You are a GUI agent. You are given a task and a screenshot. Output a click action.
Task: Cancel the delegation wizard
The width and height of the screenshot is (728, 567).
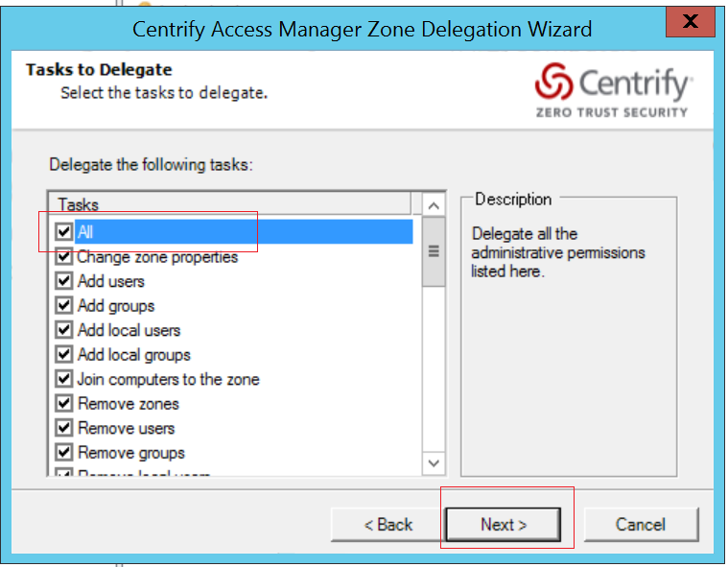point(640,525)
